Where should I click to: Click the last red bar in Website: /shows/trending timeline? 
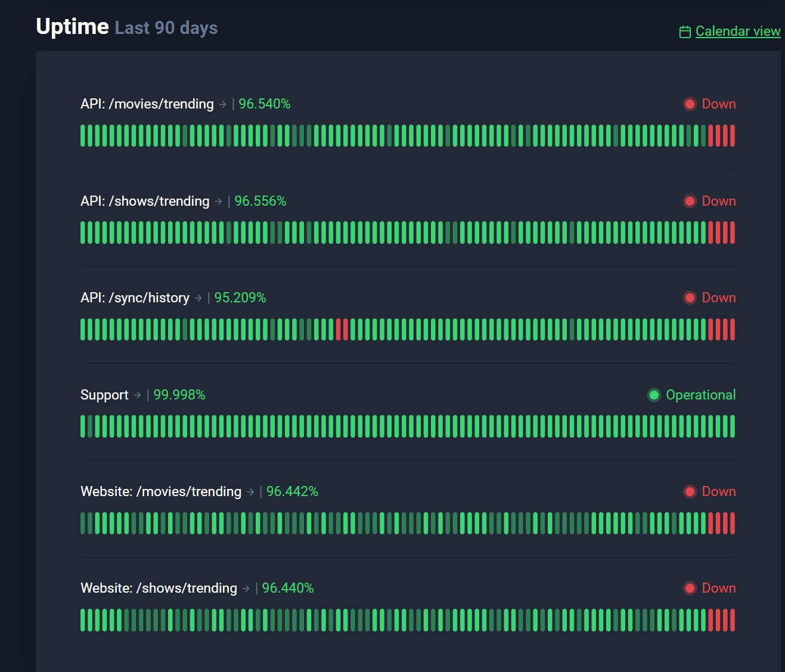733,620
